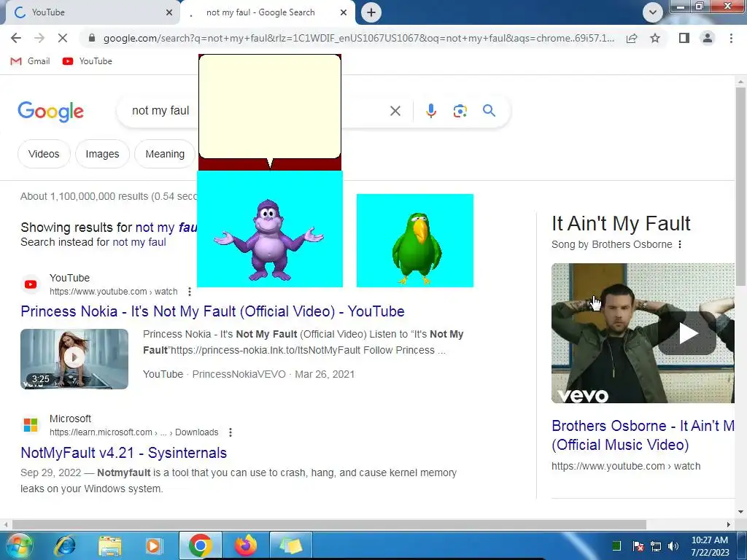Open the browser side panel icon
Screen dimensions: 747x560
(684, 38)
